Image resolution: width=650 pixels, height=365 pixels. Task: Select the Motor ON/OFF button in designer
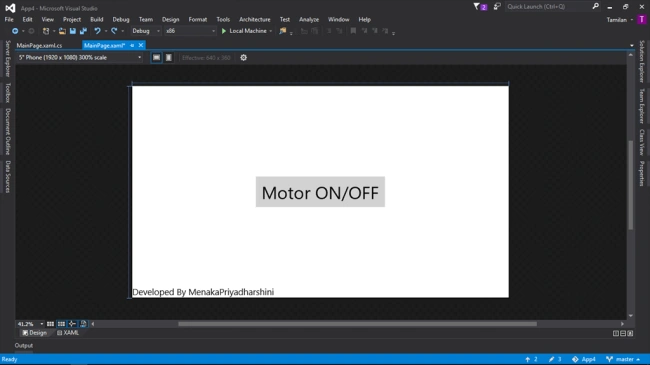[x=320, y=192]
